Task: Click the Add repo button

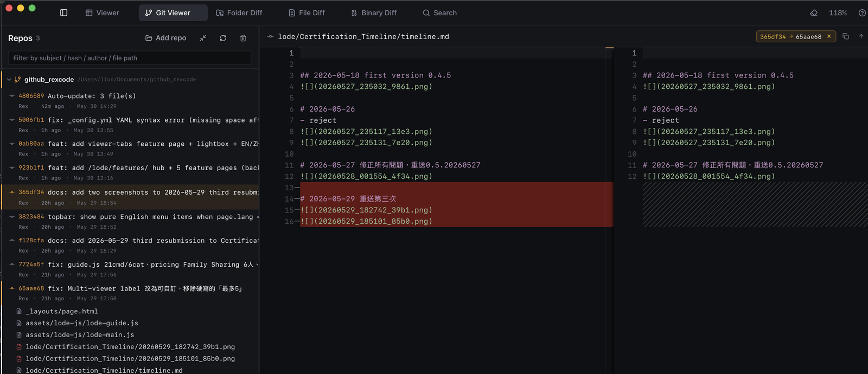Action: pos(165,38)
